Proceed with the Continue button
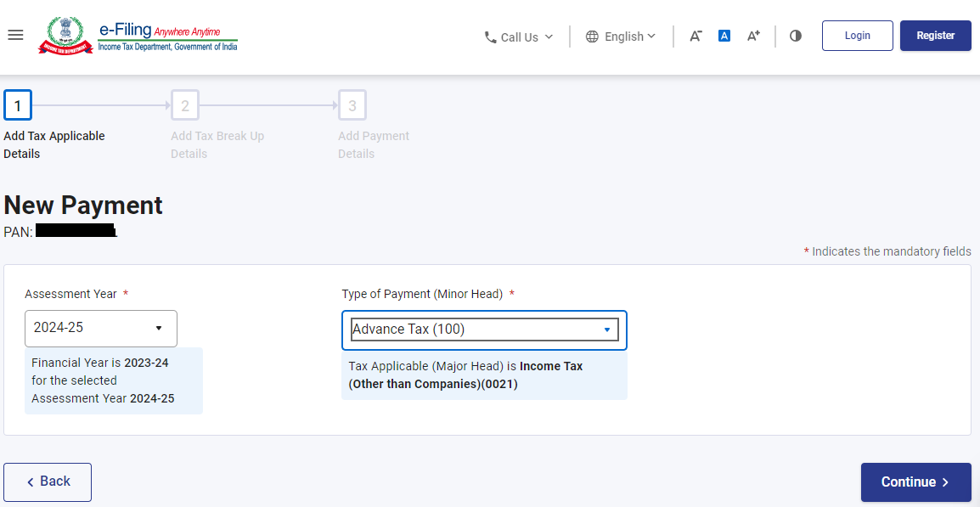This screenshot has width=980, height=507. tap(915, 482)
